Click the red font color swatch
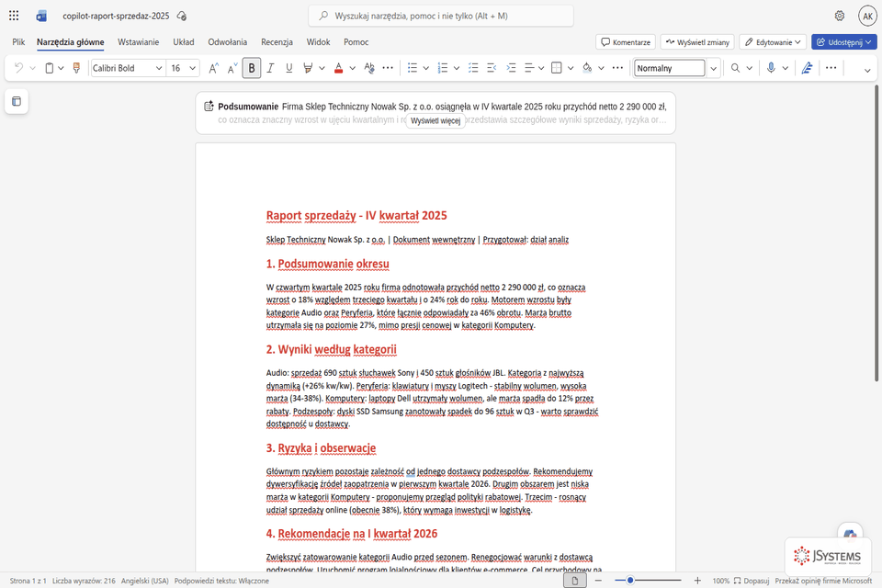This screenshot has width=882, height=588. 339,68
